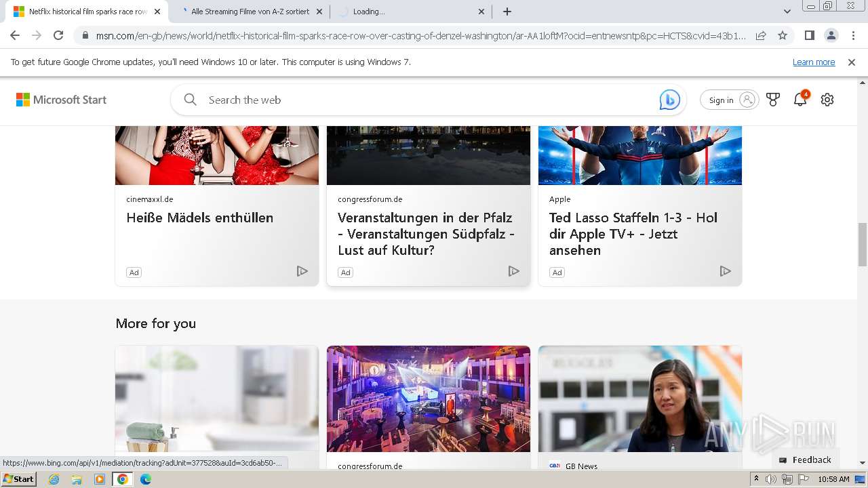Open Microsoft Rewards trophy icon
The height and width of the screenshot is (488, 868).
tap(773, 100)
